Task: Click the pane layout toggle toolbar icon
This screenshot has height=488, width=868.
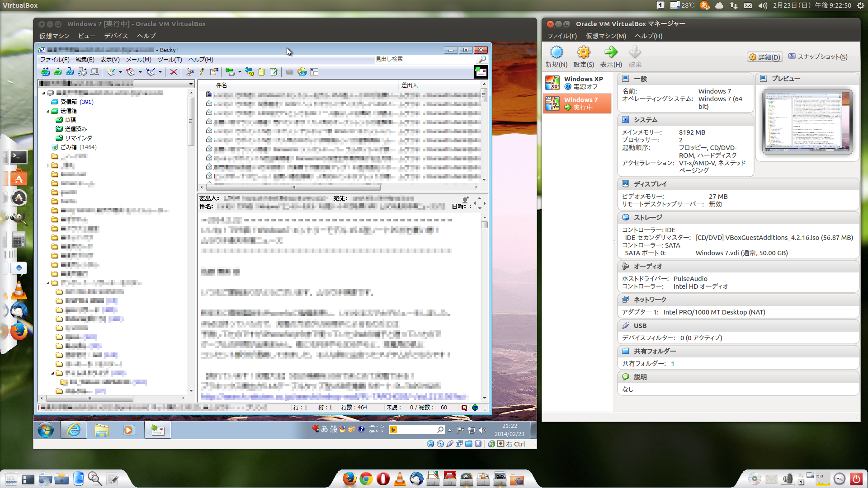Action: tap(315, 72)
